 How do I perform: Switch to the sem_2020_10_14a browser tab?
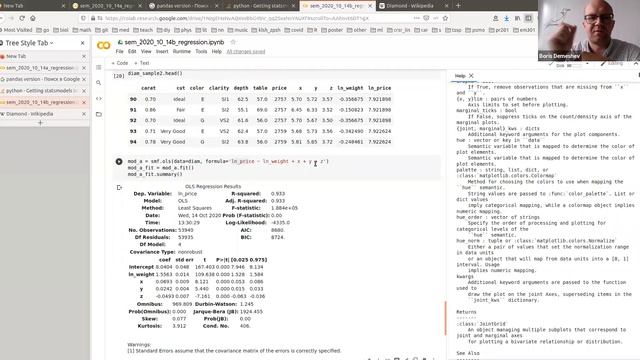(106, 6)
